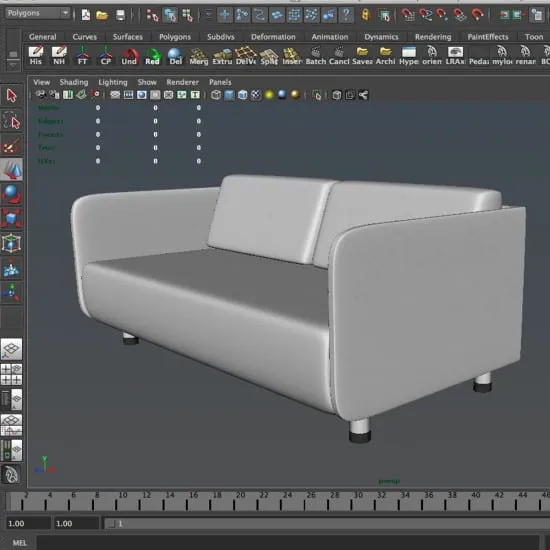Switch to the Deformation shelf tab

point(273,37)
